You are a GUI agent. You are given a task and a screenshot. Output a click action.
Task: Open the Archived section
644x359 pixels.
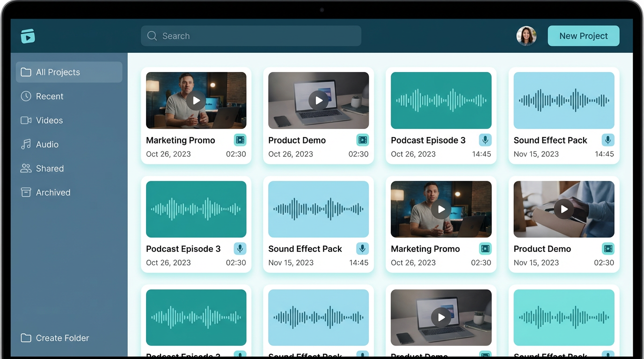point(53,193)
